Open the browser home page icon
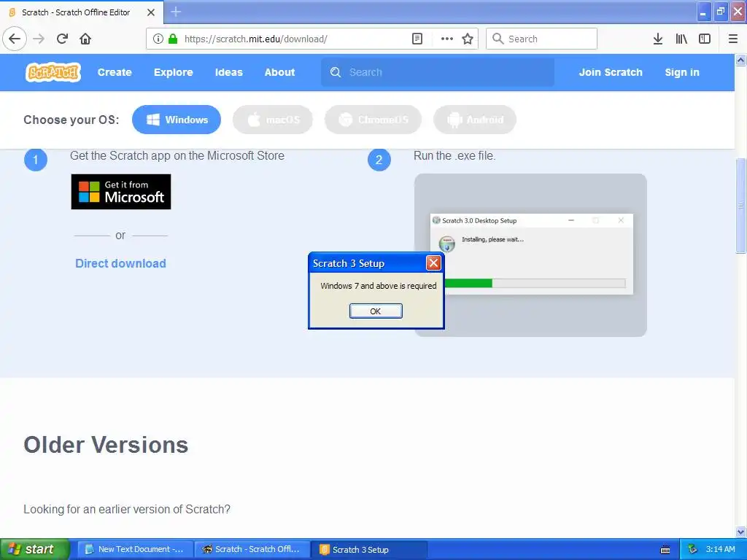Screen dimensions: 747x560 [x=85, y=39]
